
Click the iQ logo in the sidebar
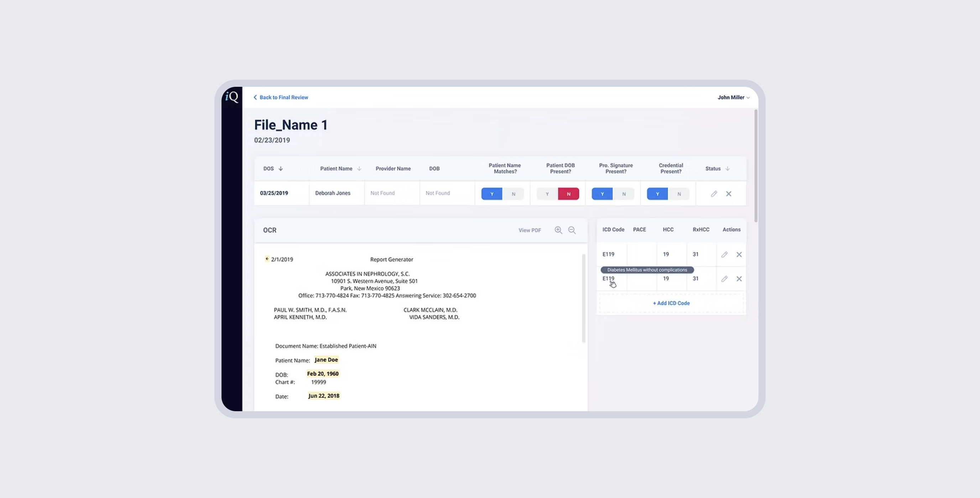point(233,97)
